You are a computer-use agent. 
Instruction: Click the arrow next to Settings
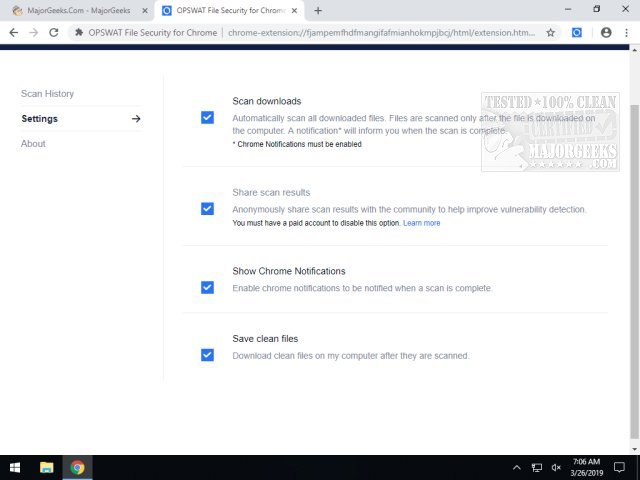point(136,119)
